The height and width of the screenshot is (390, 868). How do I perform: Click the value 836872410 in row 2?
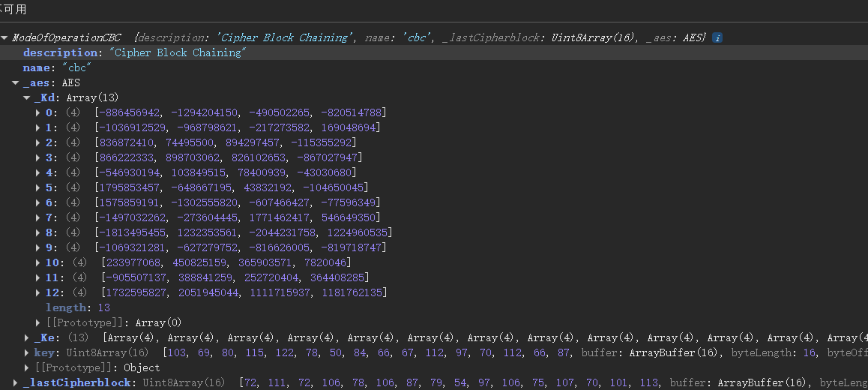point(126,143)
